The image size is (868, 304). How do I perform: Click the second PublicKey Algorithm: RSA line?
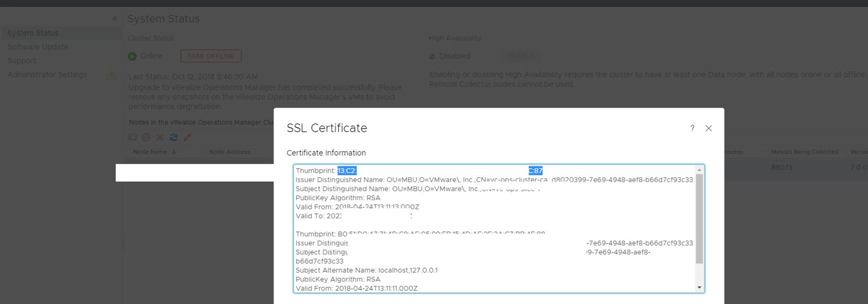coord(338,279)
